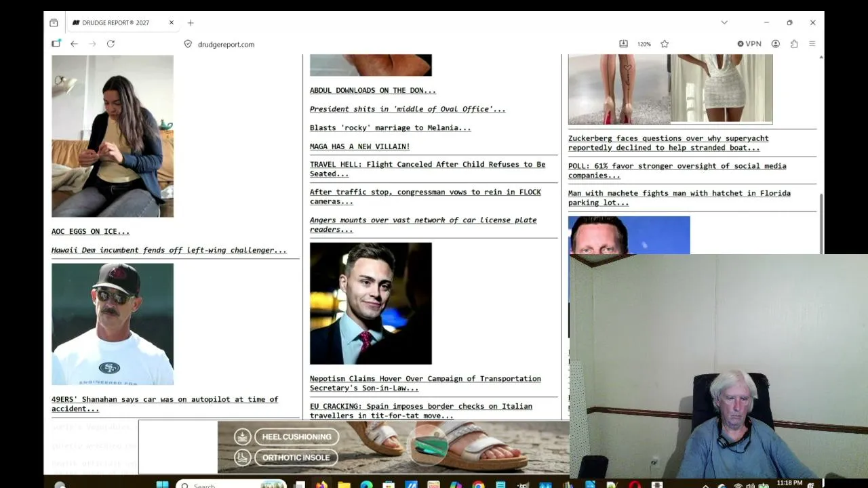Image resolution: width=868 pixels, height=488 pixels.
Task: Open the recent browsing history icon in tab bar
Action: click(x=54, y=22)
